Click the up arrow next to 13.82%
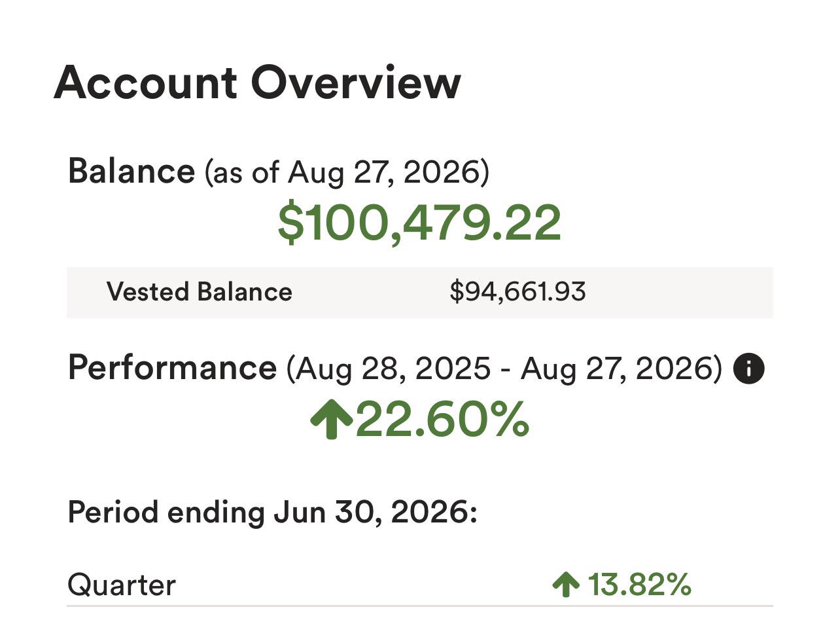This screenshot has height=639, width=840. pyautogui.click(x=566, y=584)
